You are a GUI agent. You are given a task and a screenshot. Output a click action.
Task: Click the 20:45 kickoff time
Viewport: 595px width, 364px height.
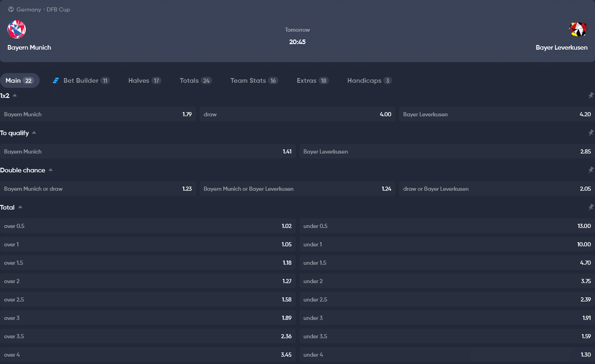click(x=297, y=42)
